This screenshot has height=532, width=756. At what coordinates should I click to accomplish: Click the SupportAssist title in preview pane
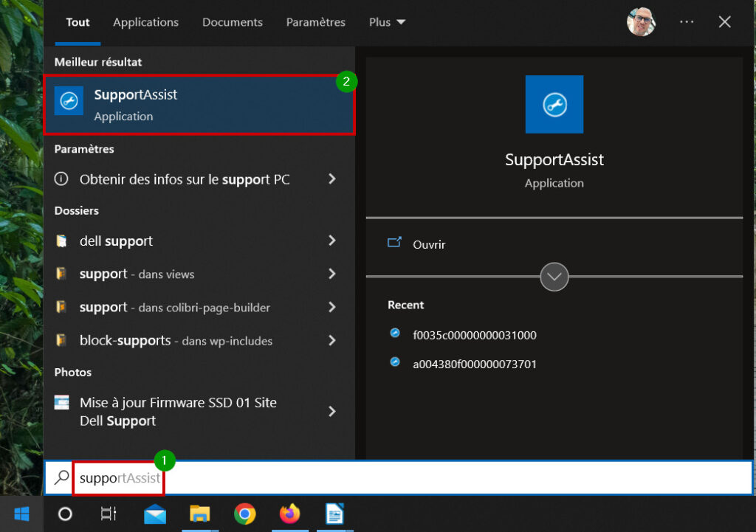(x=554, y=159)
